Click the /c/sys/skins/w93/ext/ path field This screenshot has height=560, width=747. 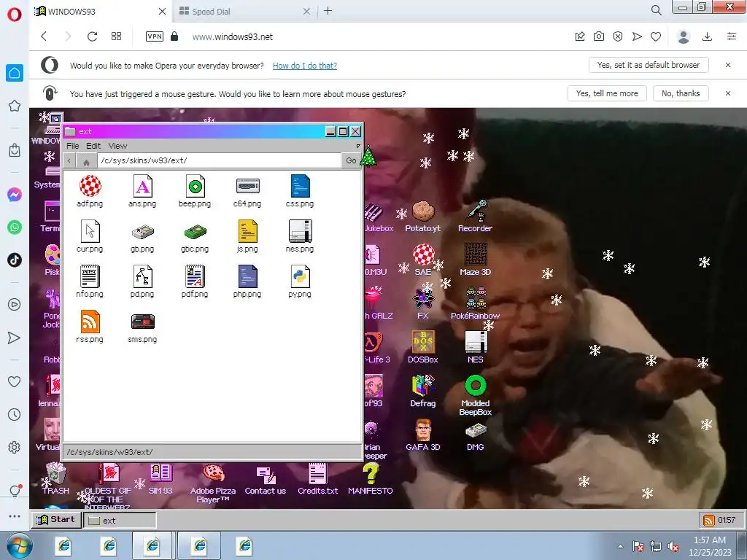219,160
